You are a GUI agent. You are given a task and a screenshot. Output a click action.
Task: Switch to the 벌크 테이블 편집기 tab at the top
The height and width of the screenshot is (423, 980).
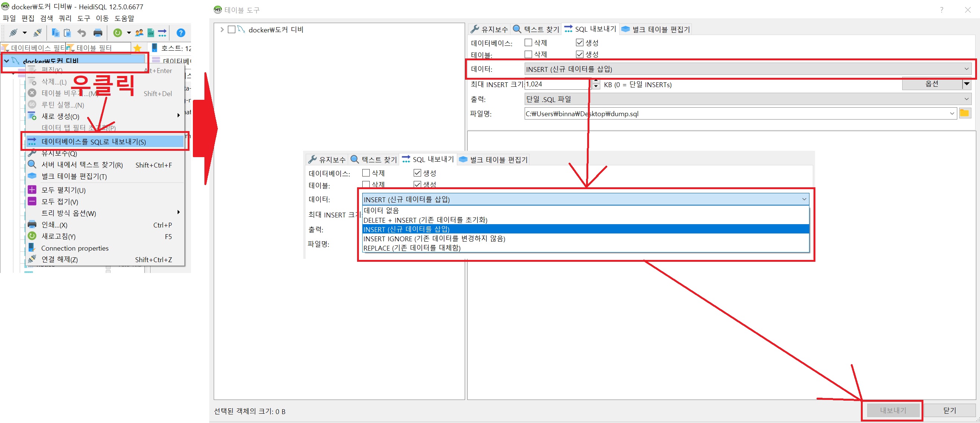pyautogui.click(x=656, y=29)
